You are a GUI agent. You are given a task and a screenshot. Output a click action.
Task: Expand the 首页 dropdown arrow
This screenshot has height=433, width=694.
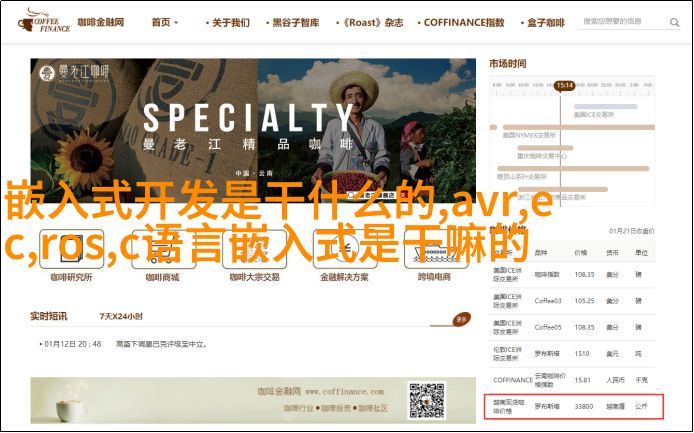coord(176,23)
